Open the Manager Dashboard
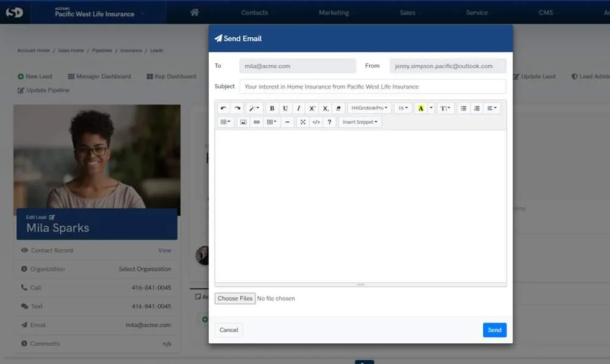610x364 pixels. tap(99, 77)
